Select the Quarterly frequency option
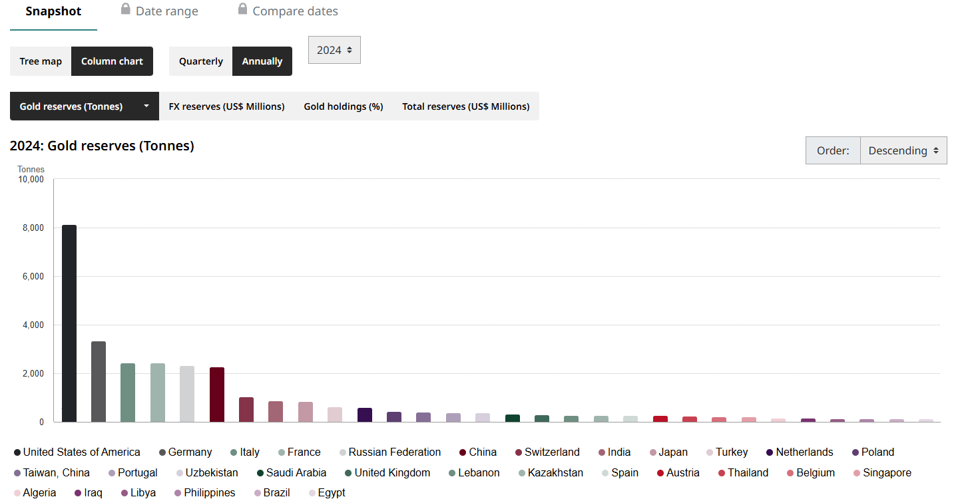980x503 pixels. coord(200,61)
